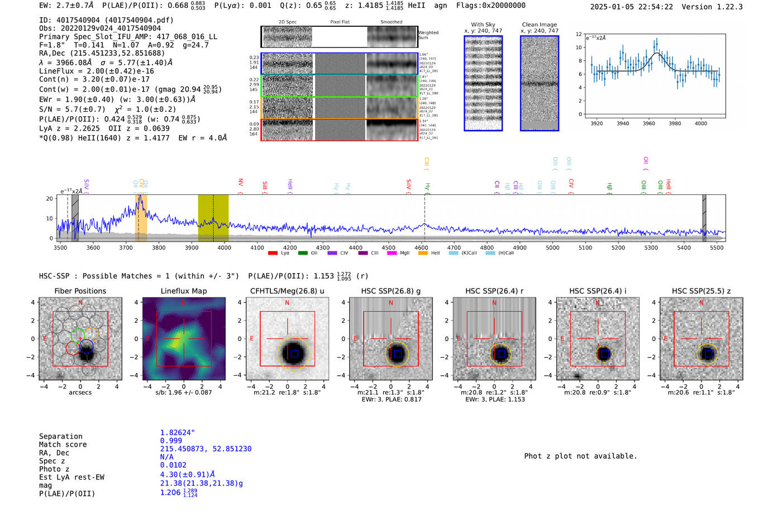View the HSC SSP(25.5) z cutout

tap(702, 339)
